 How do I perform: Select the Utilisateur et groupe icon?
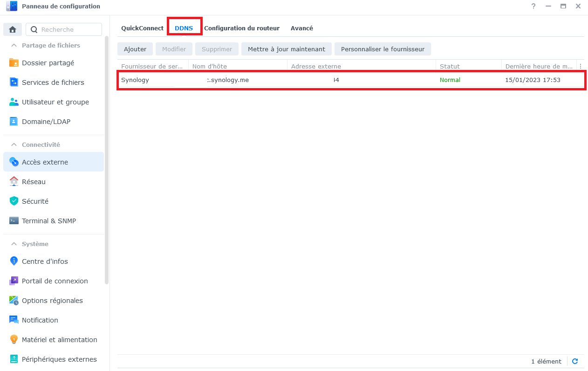click(x=14, y=102)
